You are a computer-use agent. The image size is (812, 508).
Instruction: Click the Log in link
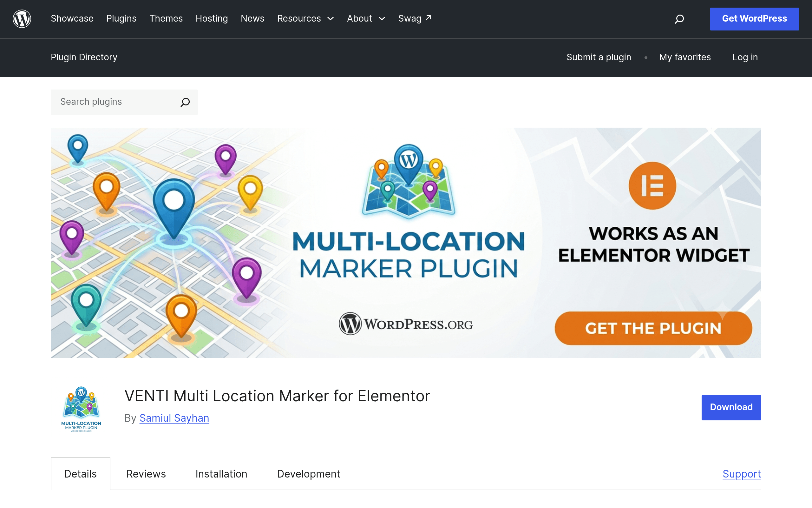coord(745,57)
